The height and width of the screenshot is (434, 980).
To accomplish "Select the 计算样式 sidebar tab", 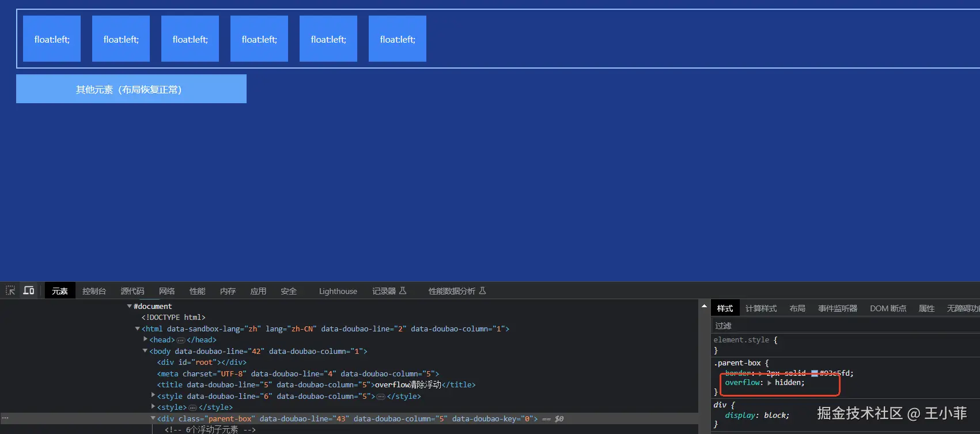I will [761, 308].
